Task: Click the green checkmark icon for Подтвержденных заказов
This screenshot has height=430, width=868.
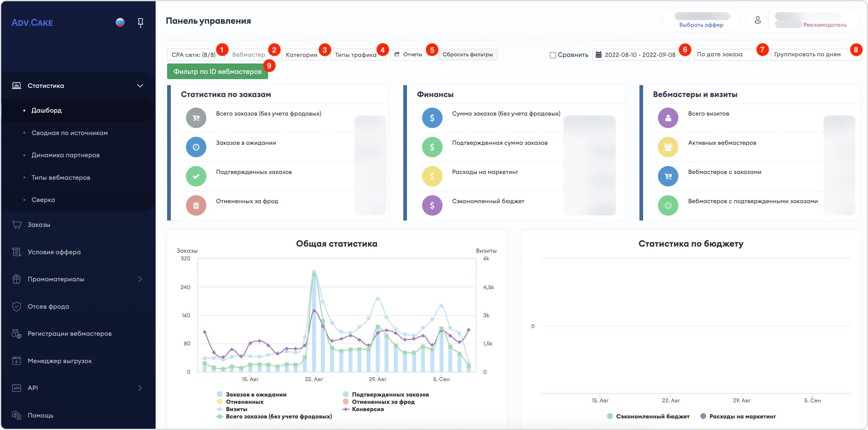Action: click(196, 176)
